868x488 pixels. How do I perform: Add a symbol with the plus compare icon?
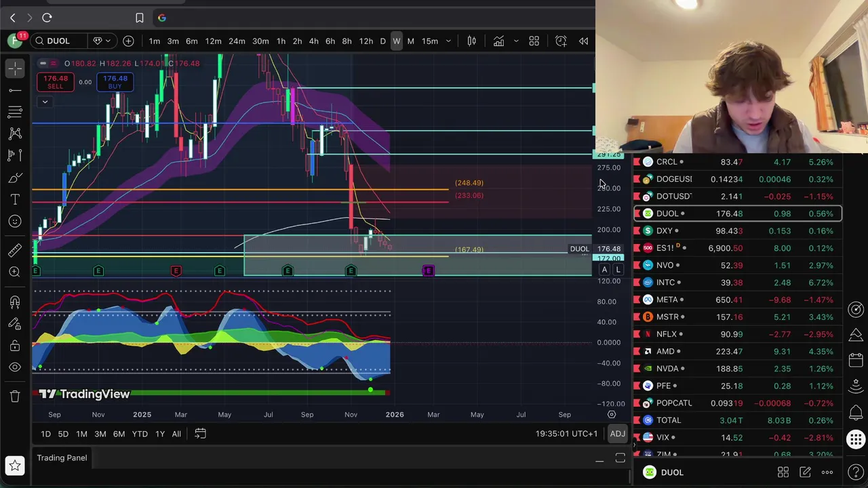coord(128,41)
